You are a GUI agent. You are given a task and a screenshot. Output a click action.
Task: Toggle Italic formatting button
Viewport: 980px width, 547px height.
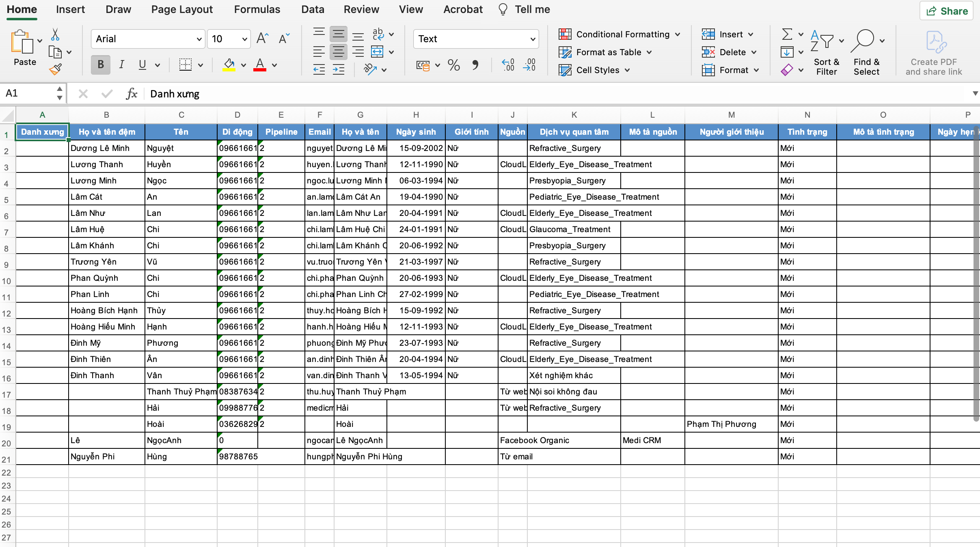pos(121,65)
